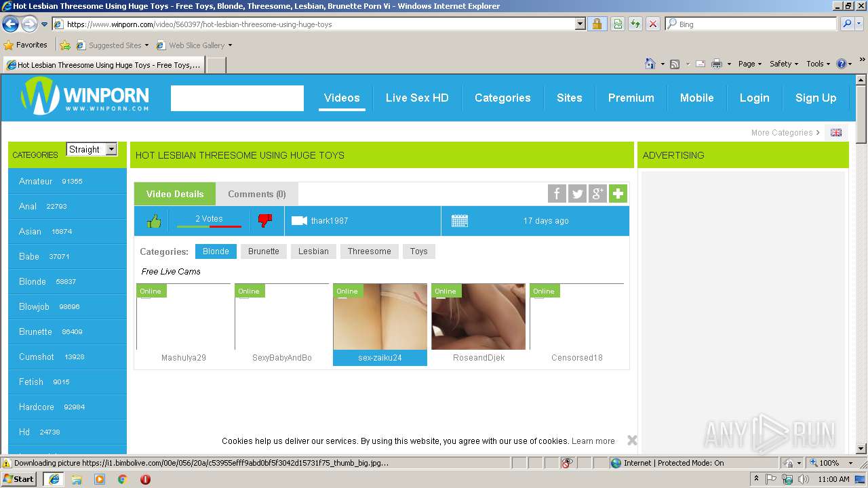Click the site logo in header
Image resolution: width=868 pixels, height=488 pixels.
coord(85,96)
